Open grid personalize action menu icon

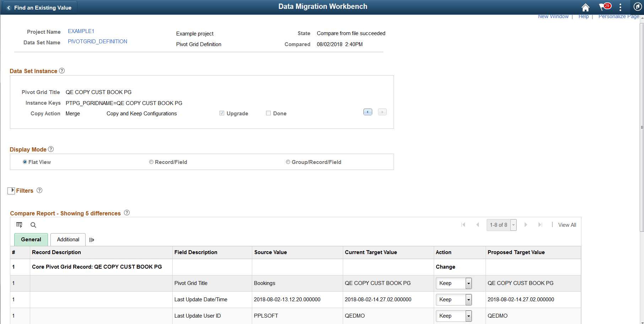coord(19,225)
